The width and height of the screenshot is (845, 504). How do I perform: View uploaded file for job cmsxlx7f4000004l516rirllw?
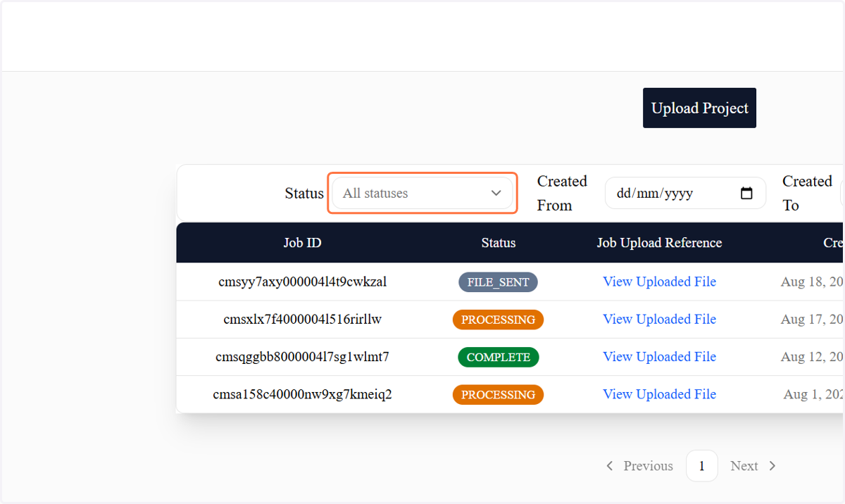[x=659, y=319]
